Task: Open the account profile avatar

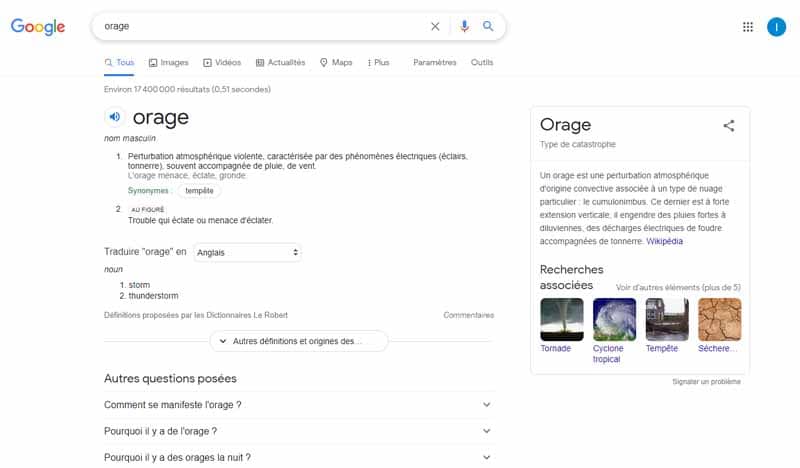Action: coord(776,27)
